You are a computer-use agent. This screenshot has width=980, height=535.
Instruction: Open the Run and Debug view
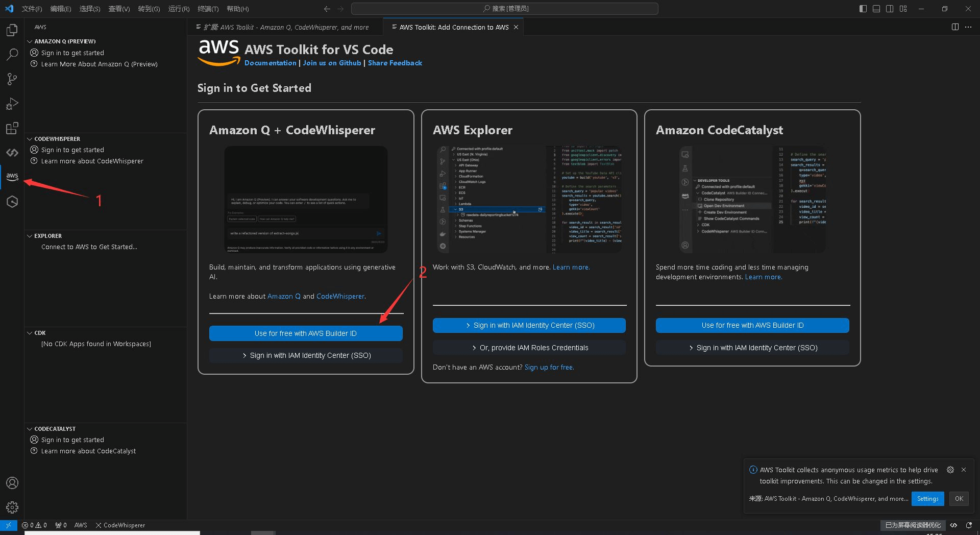(12, 104)
